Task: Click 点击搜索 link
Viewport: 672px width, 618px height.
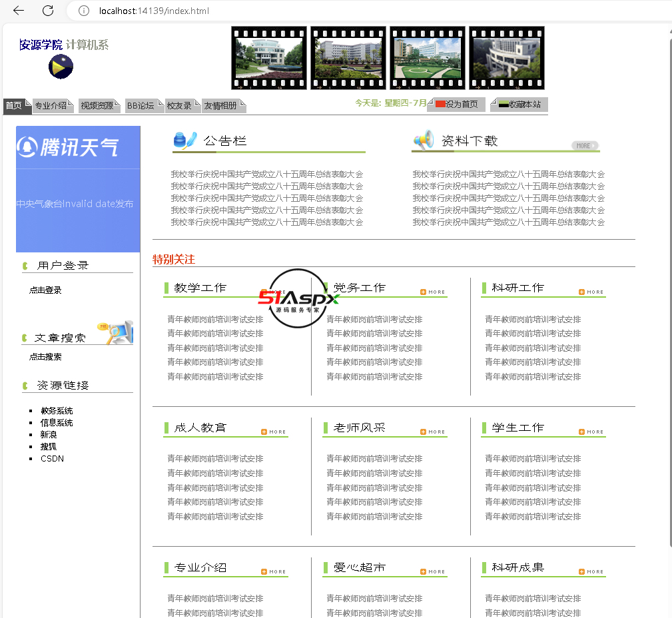Action: [45, 356]
